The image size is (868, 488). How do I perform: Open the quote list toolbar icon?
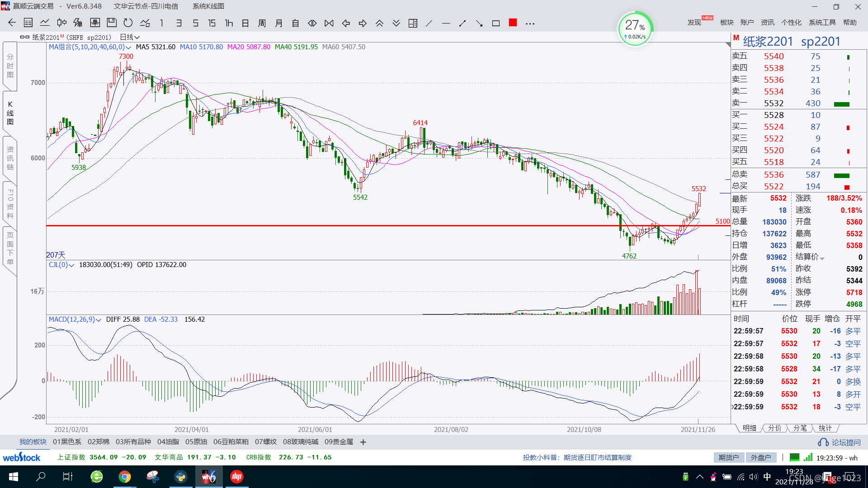pos(28,23)
